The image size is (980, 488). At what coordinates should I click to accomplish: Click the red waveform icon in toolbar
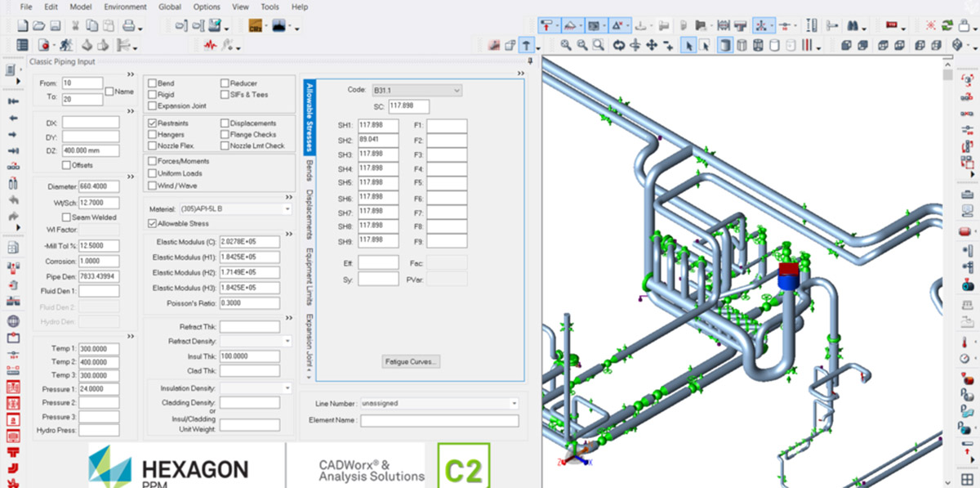pyautogui.click(x=210, y=46)
